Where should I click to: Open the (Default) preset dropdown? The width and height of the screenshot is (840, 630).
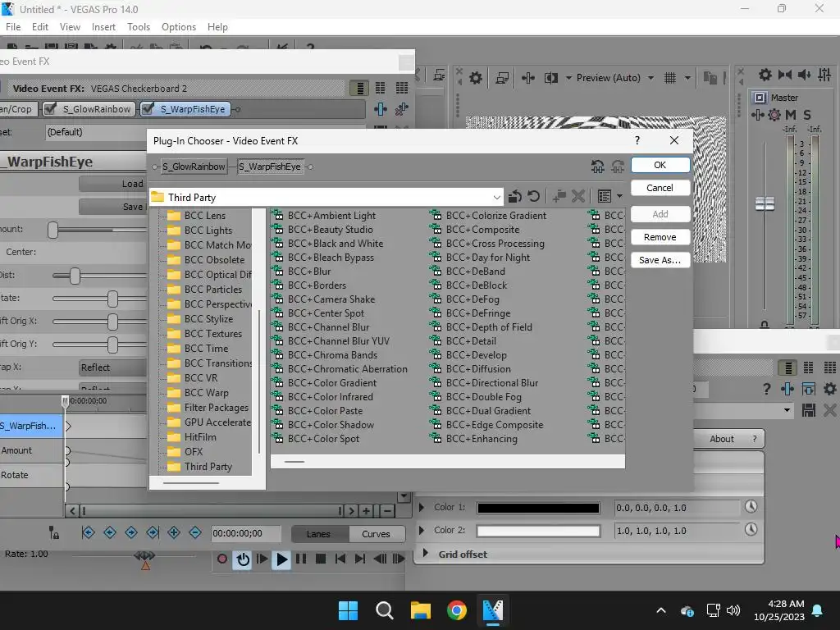pyautogui.click(x=97, y=132)
